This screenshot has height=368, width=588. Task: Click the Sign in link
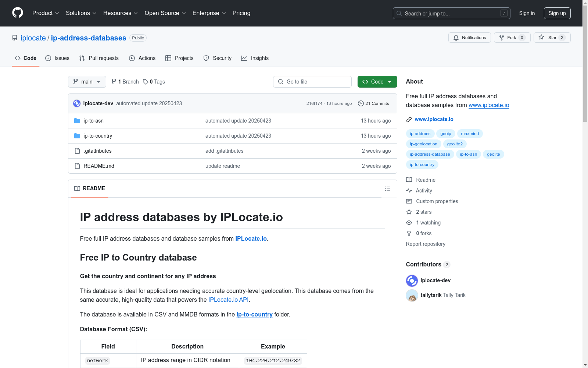[x=527, y=13]
